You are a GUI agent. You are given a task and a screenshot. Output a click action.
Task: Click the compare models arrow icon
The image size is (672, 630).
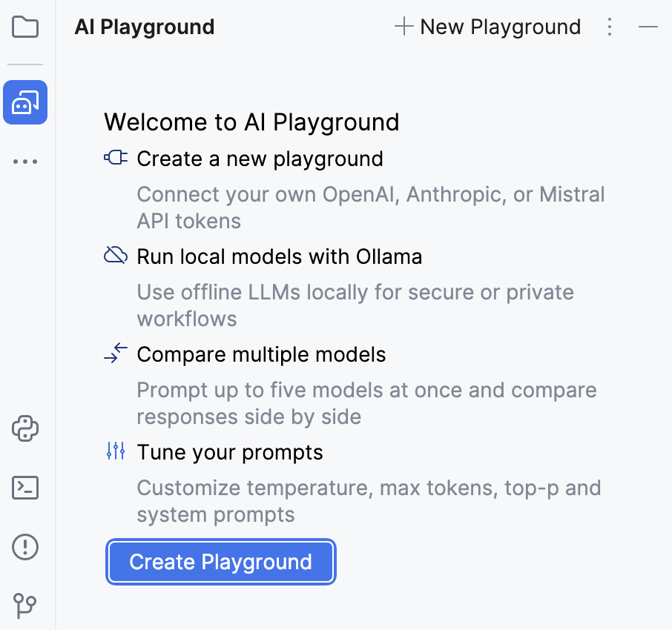tap(116, 354)
